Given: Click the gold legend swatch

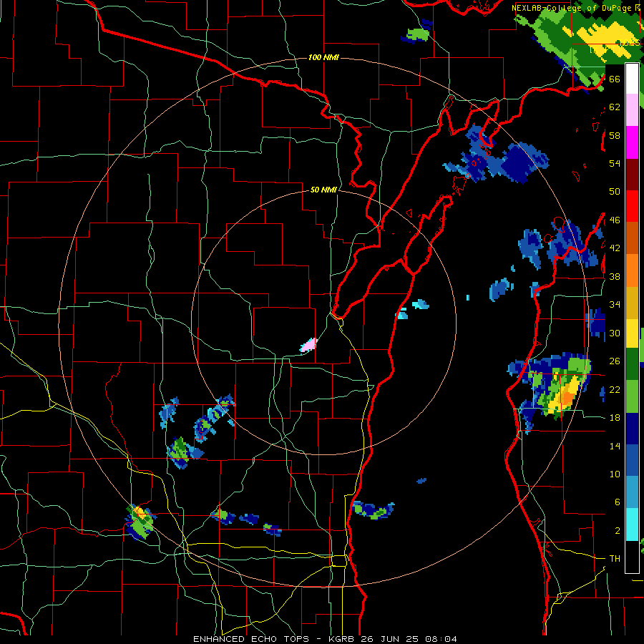Looking at the screenshot, I should [x=632, y=303].
